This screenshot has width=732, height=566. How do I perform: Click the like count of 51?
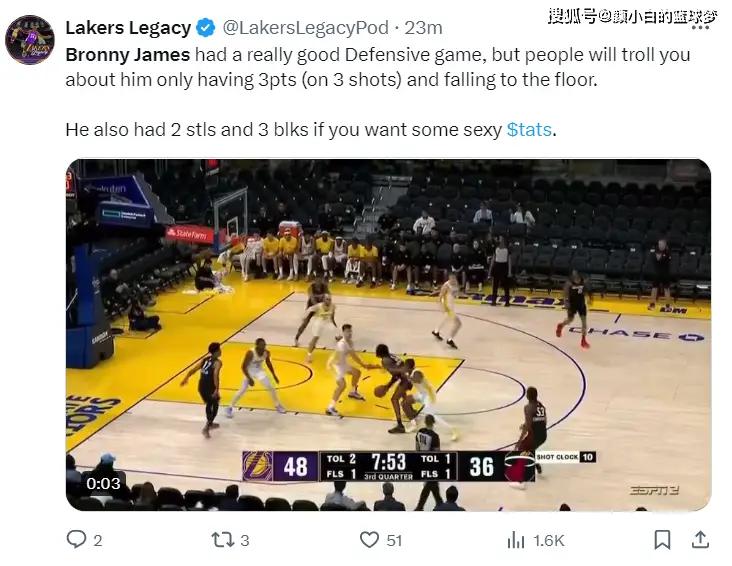[x=394, y=541]
